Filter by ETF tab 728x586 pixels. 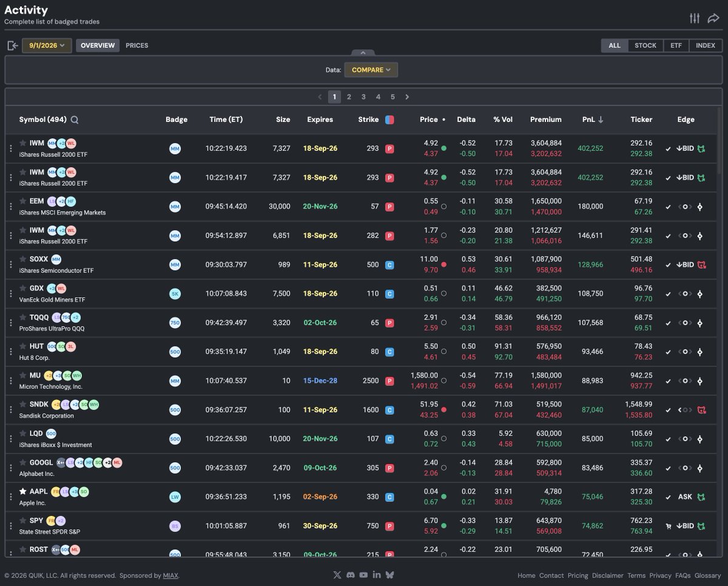pyautogui.click(x=676, y=45)
